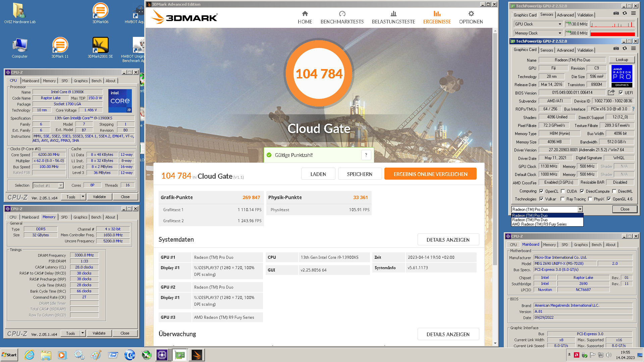
Task: Open Advanced tab in front GPU-Z window
Action: pyautogui.click(x=565, y=50)
